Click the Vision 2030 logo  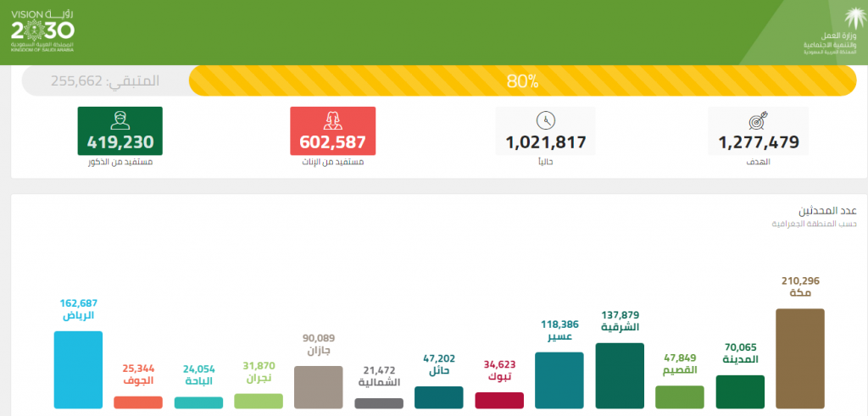point(42,31)
